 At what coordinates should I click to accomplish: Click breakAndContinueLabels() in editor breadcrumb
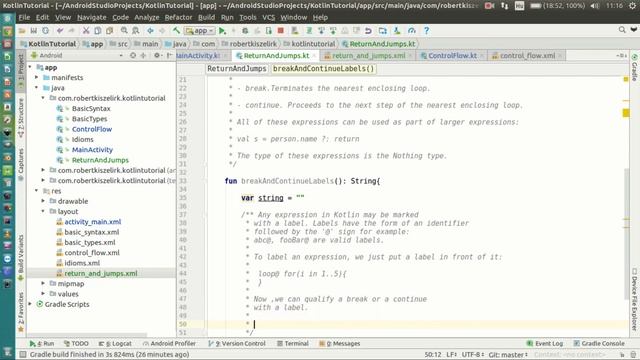(323, 69)
